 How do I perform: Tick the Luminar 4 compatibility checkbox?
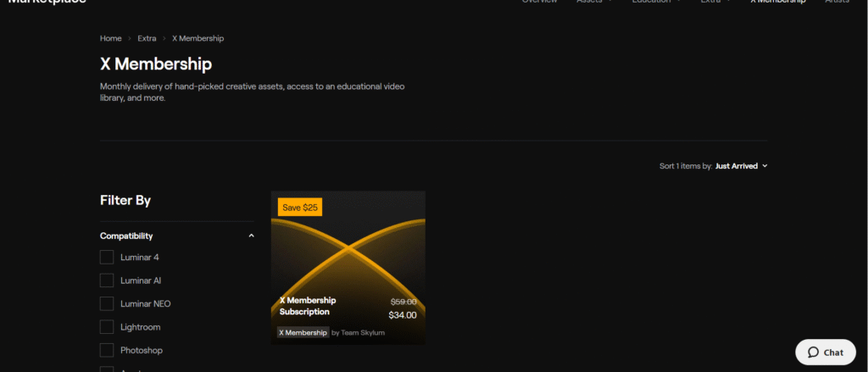(x=107, y=258)
